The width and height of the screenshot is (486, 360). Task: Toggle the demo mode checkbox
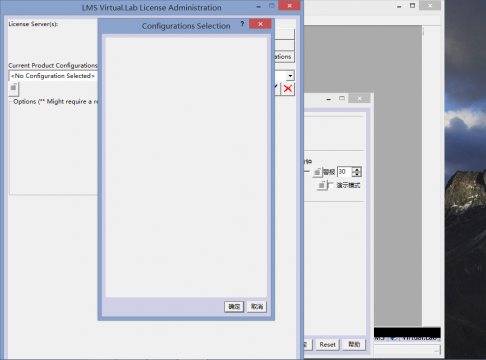pyautogui.click(x=331, y=185)
